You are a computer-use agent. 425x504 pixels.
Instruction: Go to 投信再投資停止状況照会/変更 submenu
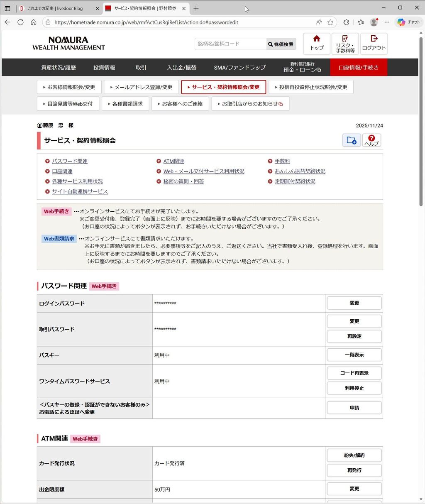coord(311,87)
